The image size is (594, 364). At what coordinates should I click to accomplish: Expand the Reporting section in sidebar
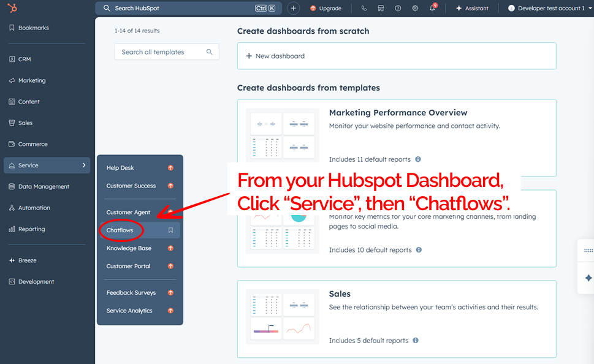point(32,229)
